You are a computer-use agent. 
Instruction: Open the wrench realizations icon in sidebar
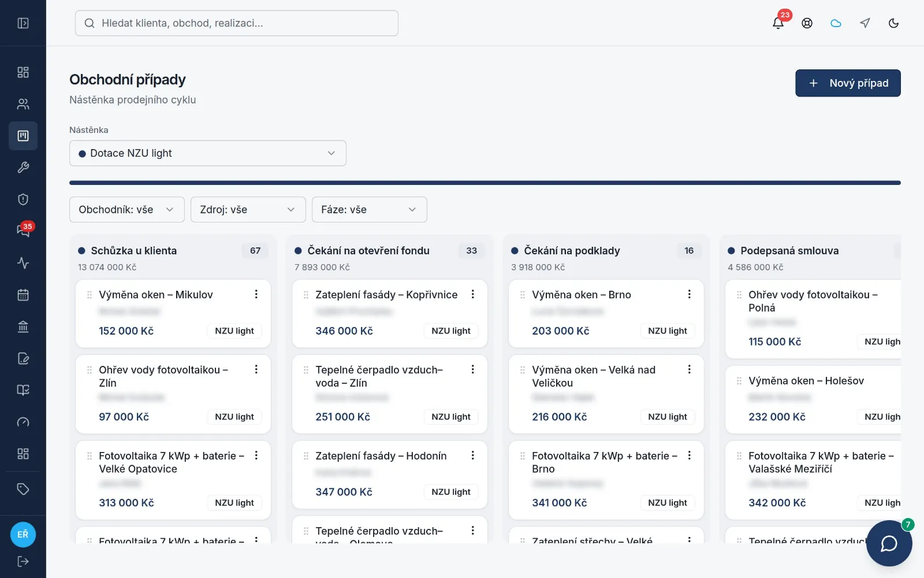(23, 168)
